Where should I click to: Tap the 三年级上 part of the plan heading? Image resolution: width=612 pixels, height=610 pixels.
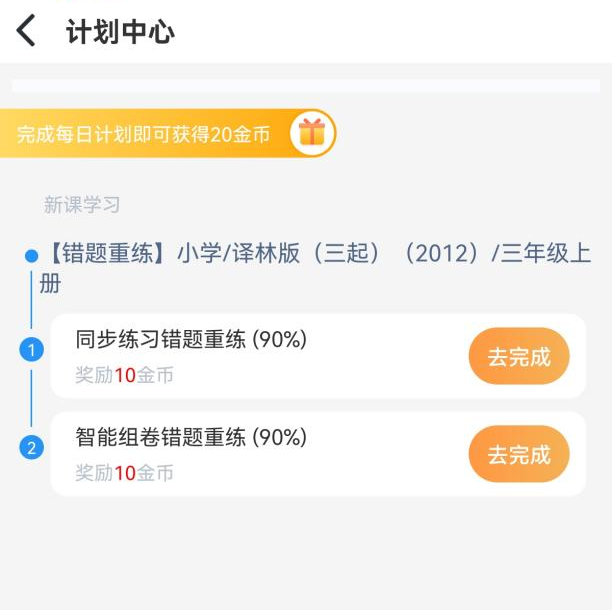(546, 253)
